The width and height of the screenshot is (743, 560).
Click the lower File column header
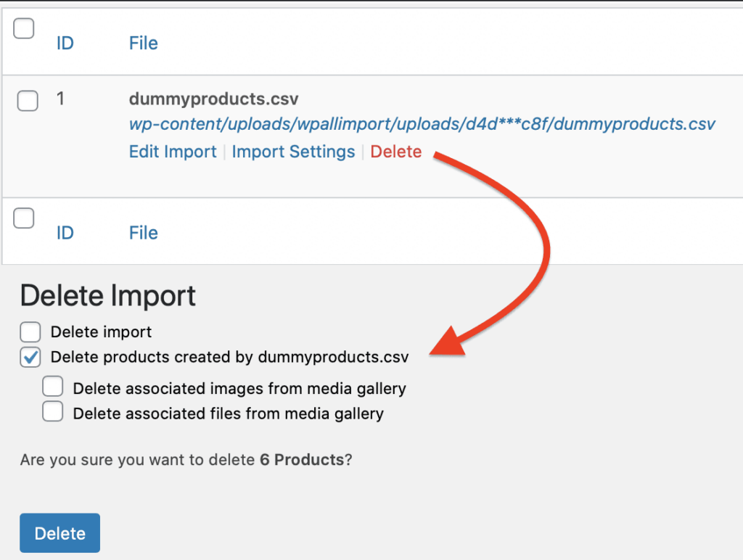coord(143,233)
